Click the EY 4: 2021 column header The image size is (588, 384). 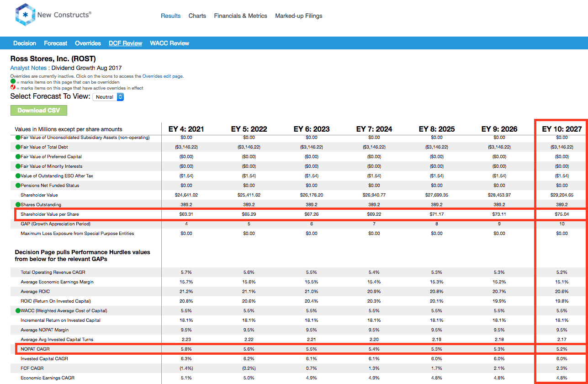pos(186,129)
